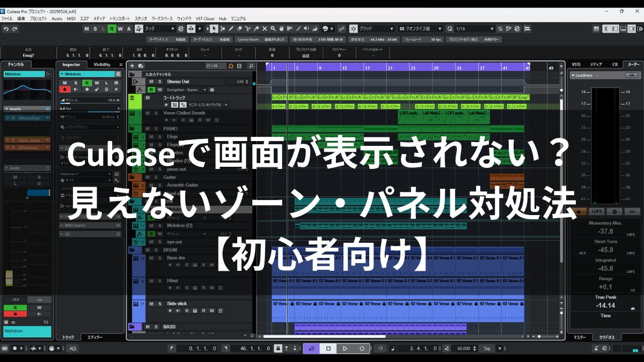Viewport: 644px width, 362px height.
Task: Click the transport Stop button
Action: [328, 349]
